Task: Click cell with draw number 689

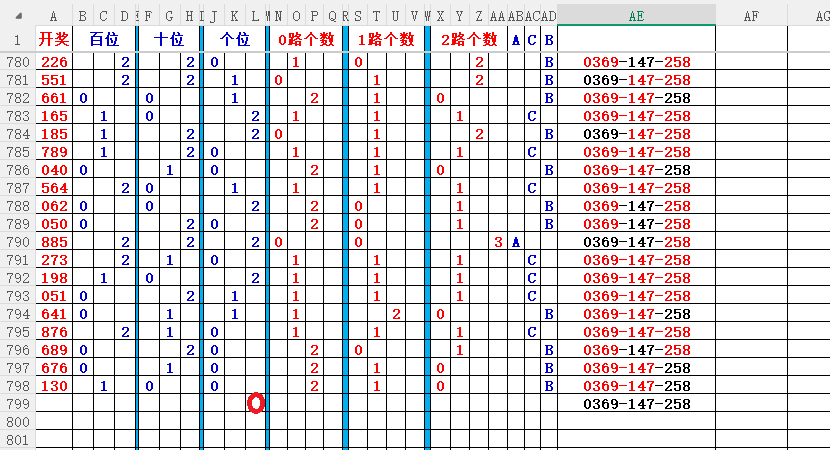Action: 53,350
